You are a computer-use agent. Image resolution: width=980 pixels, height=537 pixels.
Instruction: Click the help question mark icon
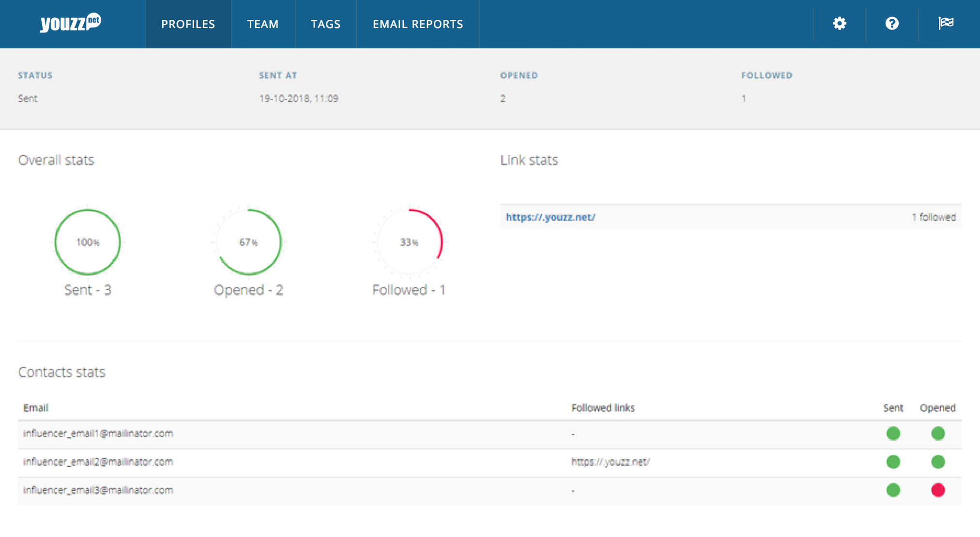(x=892, y=23)
